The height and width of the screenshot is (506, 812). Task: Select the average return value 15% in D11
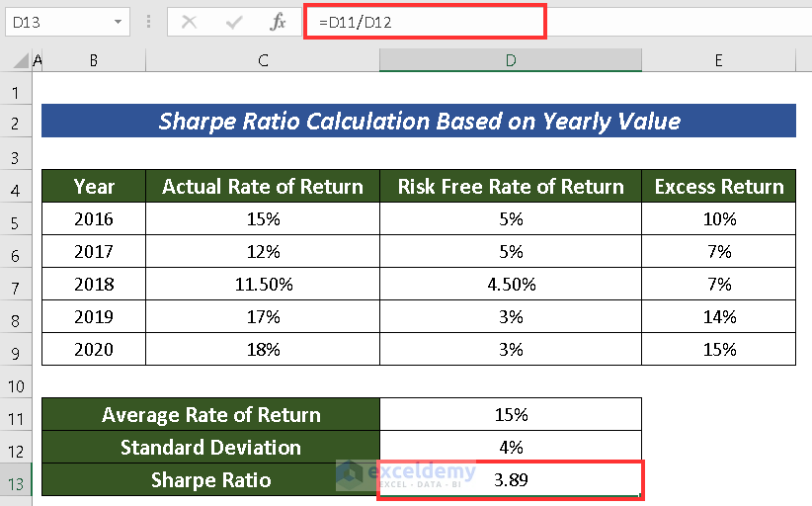tap(511, 414)
